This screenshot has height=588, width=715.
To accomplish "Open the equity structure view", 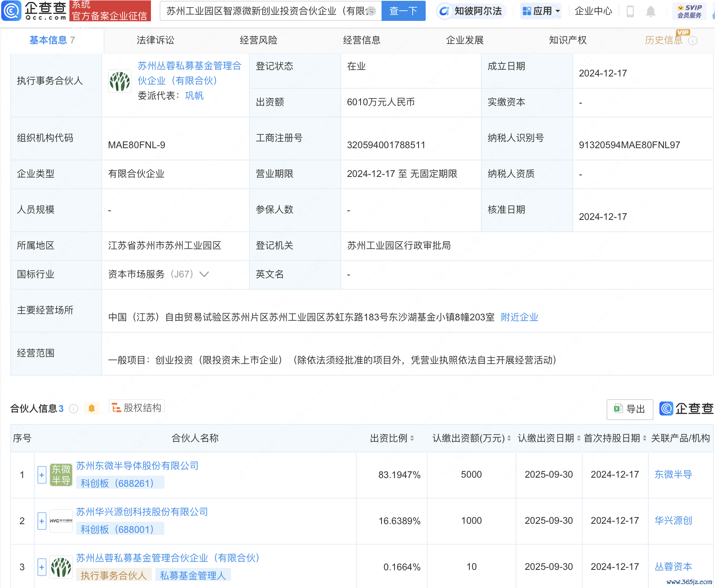I will [136, 408].
